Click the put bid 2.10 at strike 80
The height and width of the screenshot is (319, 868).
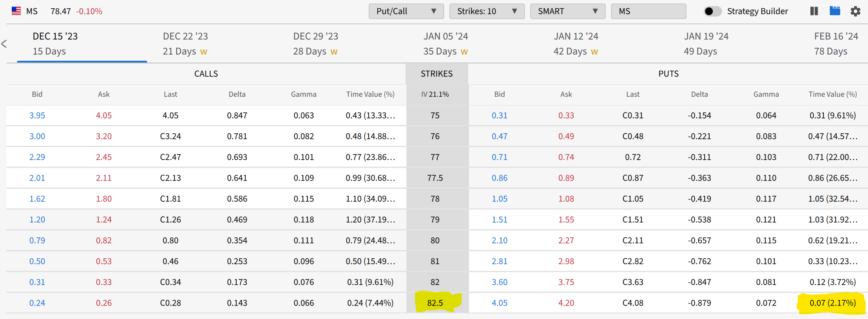pos(500,240)
